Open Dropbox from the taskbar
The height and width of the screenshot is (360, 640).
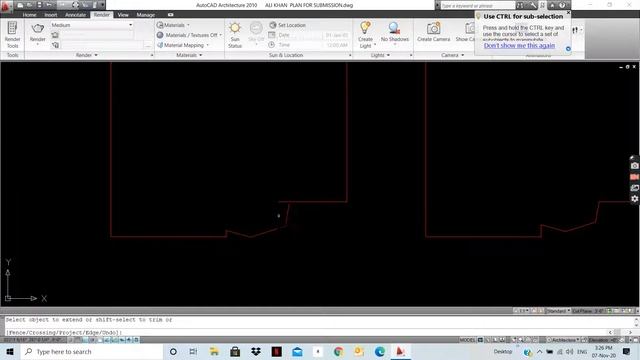click(x=256, y=351)
